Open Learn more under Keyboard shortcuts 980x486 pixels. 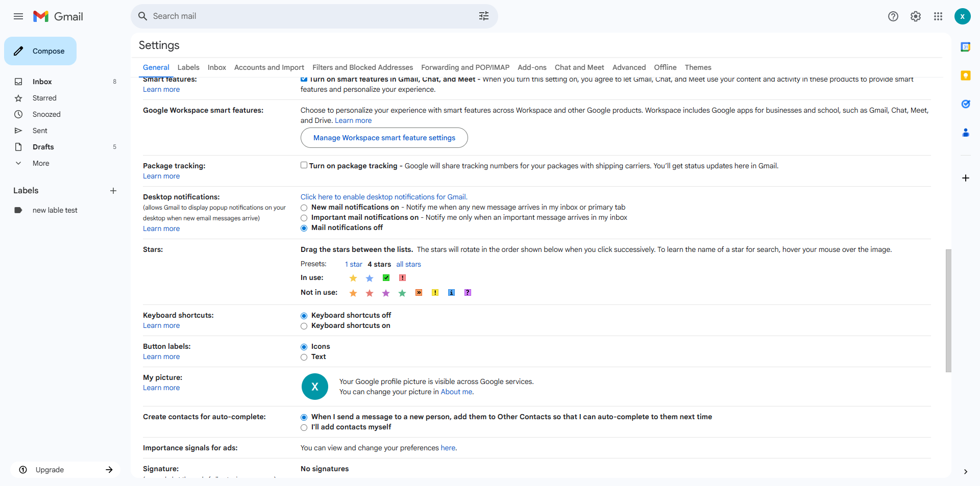click(161, 325)
